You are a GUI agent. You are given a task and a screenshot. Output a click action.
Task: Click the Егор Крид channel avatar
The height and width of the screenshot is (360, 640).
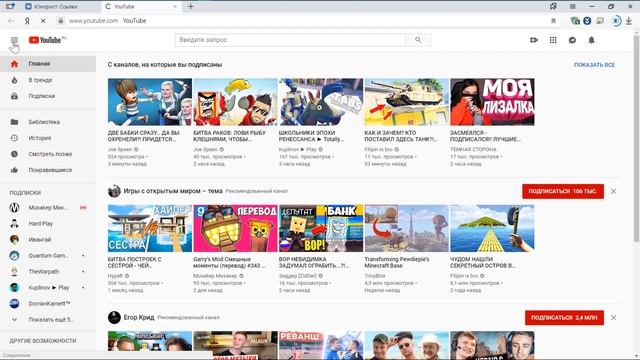tap(114, 318)
